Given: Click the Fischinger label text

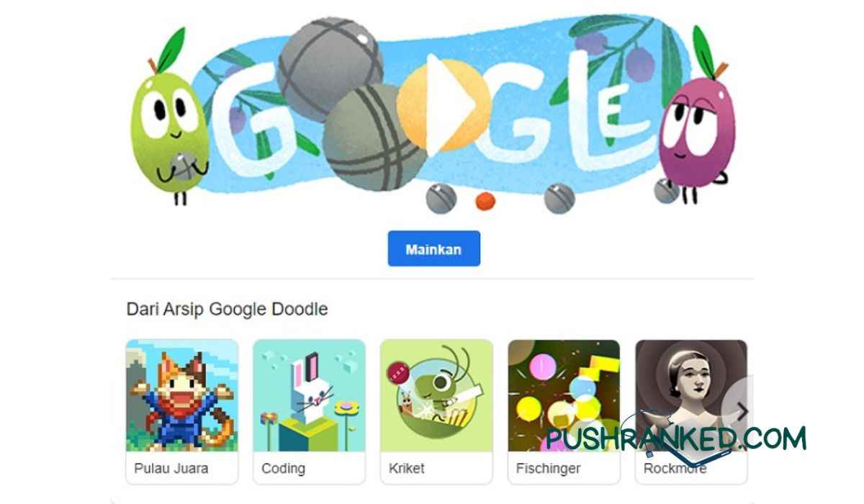Looking at the screenshot, I should point(548,469).
